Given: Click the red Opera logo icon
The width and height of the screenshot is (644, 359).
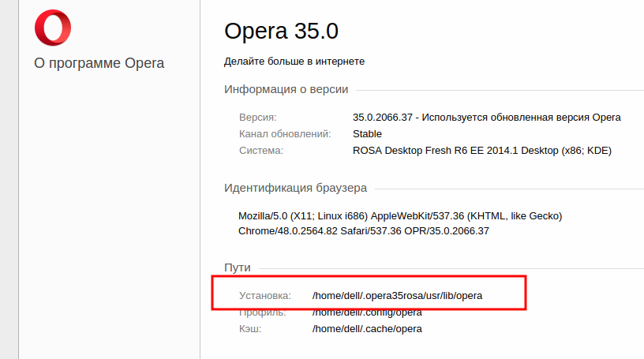Looking at the screenshot, I should click(53, 27).
